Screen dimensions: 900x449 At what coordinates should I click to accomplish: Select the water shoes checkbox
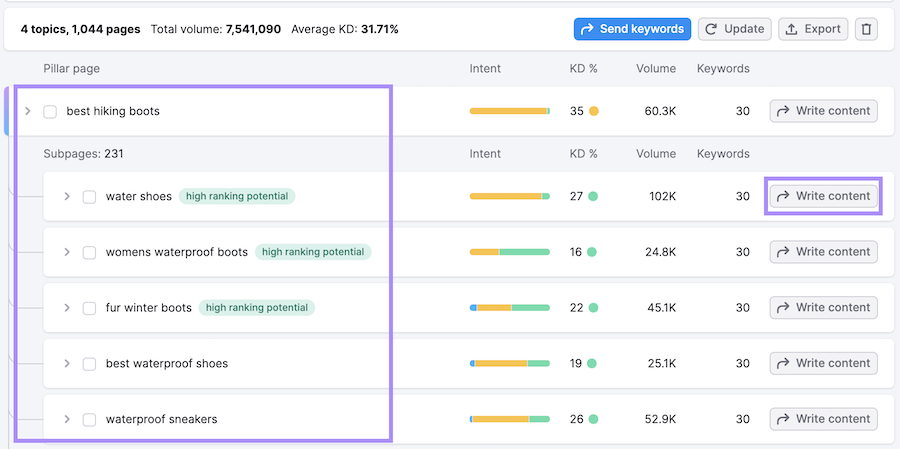click(89, 197)
